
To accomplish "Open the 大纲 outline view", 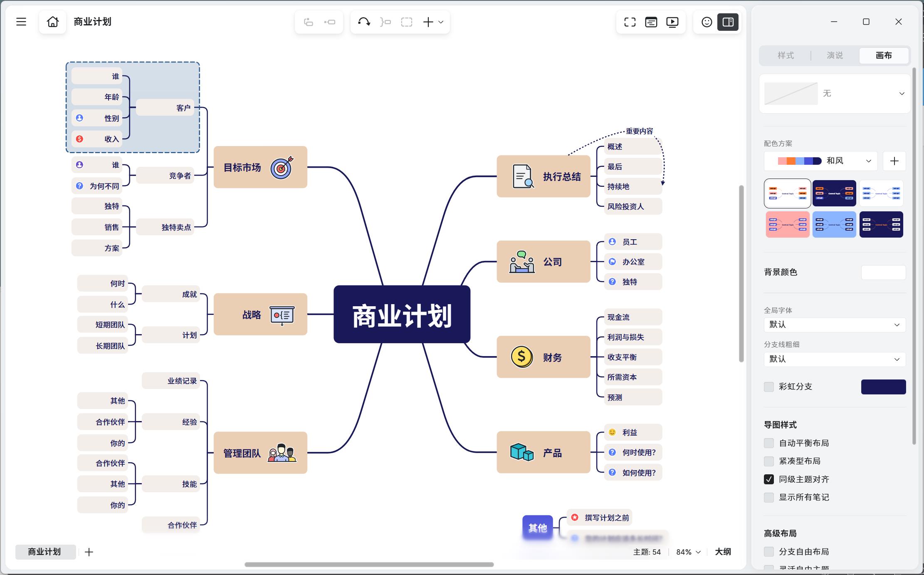I will click(x=723, y=552).
